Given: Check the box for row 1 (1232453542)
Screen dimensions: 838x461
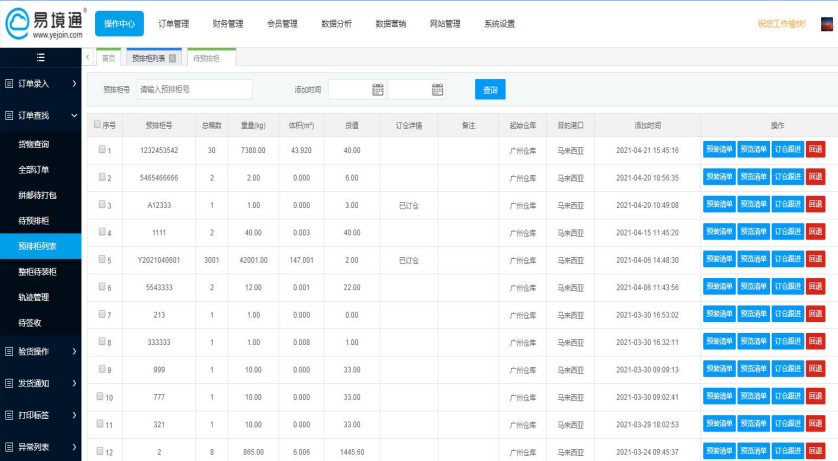Looking at the screenshot, I should tap(102, 150).
